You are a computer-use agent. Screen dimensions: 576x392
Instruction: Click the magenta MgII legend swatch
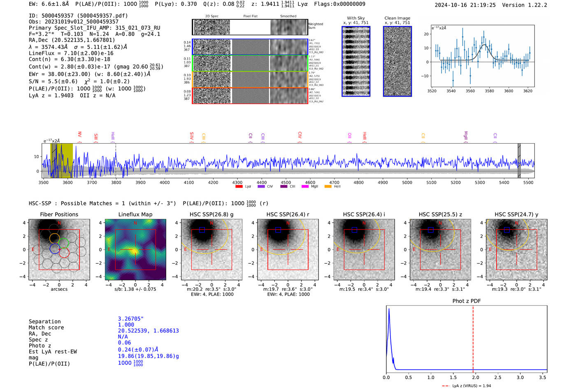[x=305, y=187]
